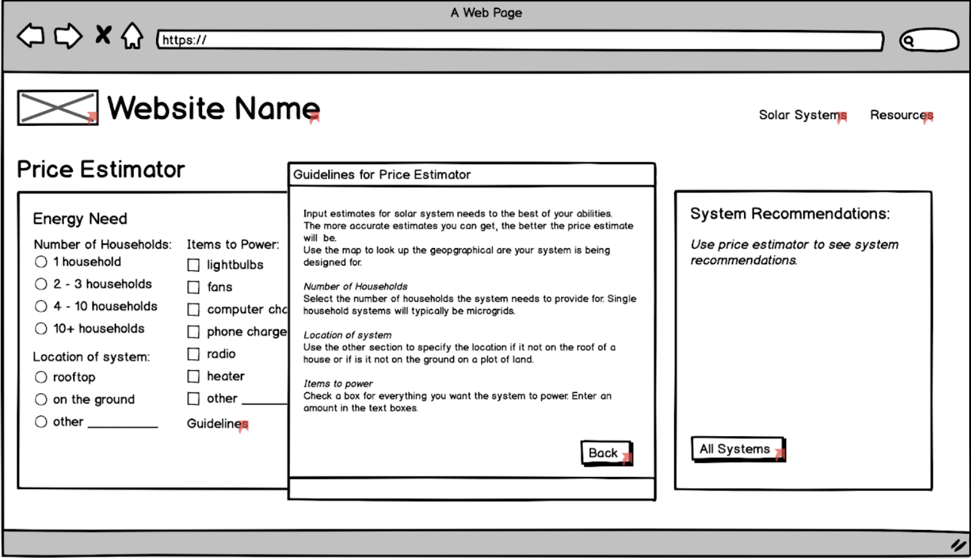Click the website logo placeholder image
Image resolution: width=971 pixels, height=560 pixels.
pyautogui.click(x=58, y=107)
